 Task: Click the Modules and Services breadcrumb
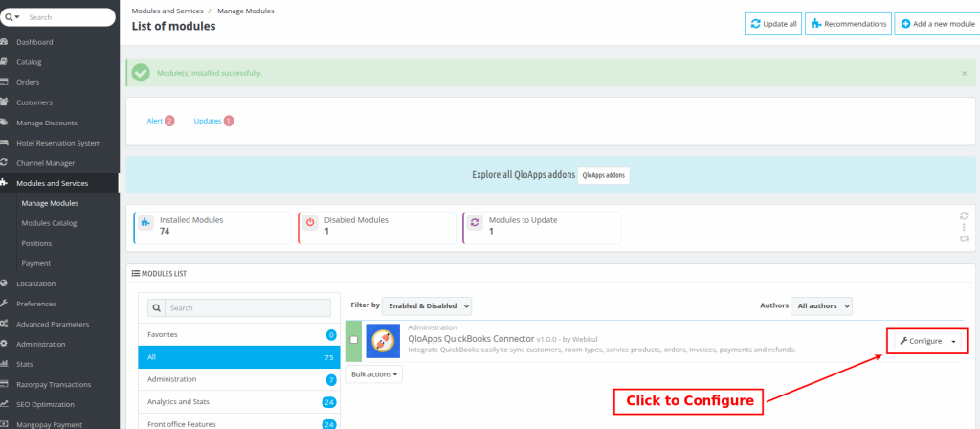pyautogui.click(x=167, y=11)
